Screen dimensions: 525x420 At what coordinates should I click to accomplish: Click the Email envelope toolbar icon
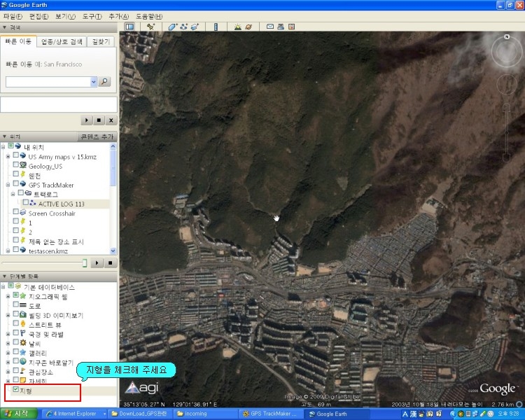click(x=270, y=27)
